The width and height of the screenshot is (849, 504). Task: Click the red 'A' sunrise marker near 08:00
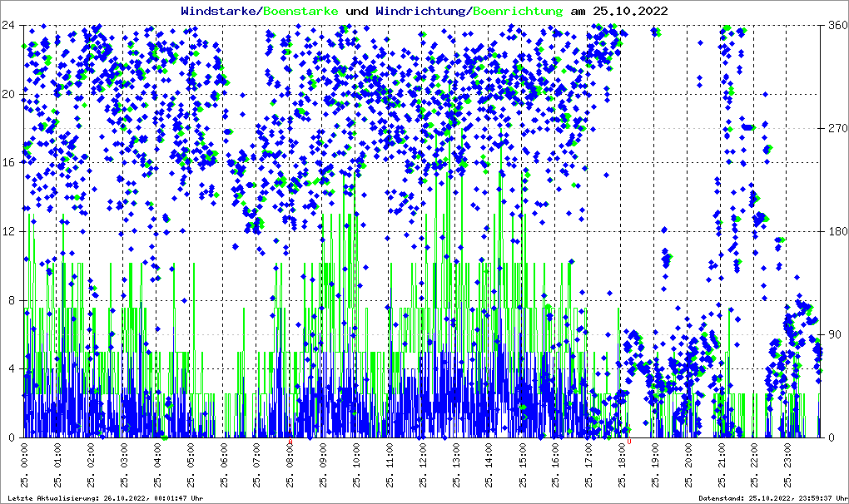[290, 442]
